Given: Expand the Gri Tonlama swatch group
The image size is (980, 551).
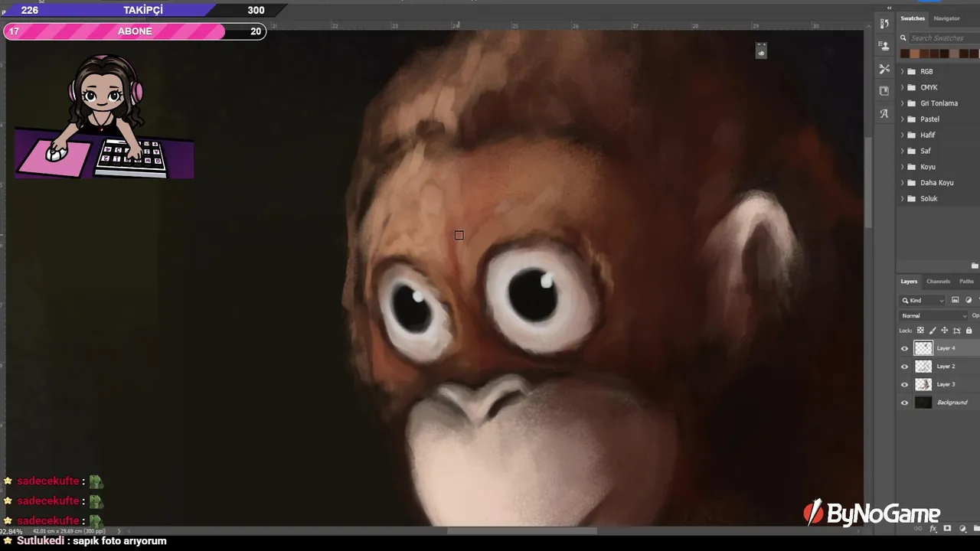Looking at the screenshot, I should [902, 103].
